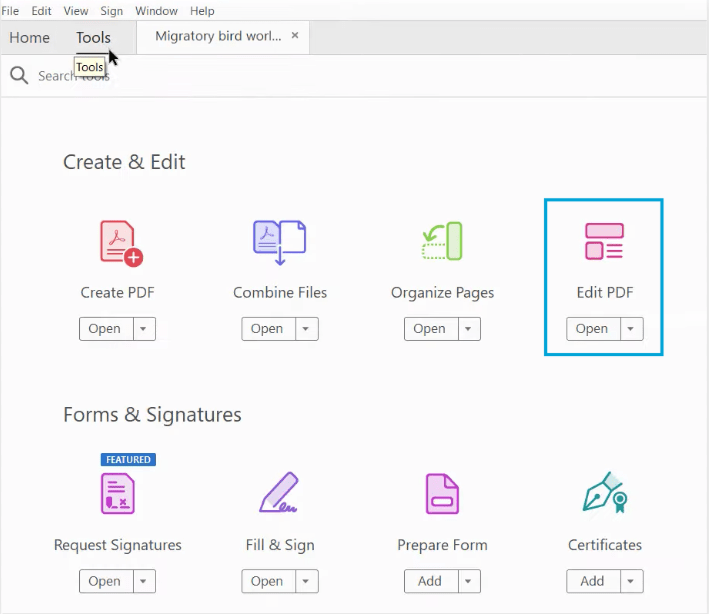Open the Organize Pages tool button
709x614 pixels.
pos(431,329)
